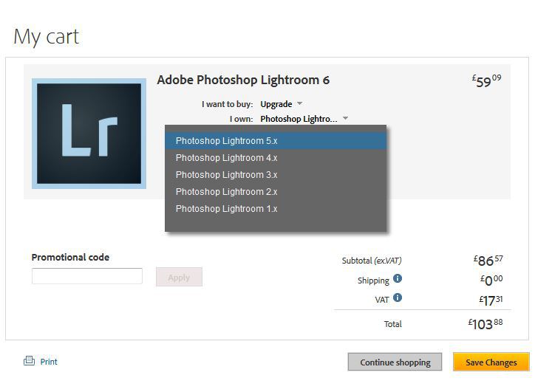The image size is (535, 392).
Task: Click the Continue shopping button
Action: (x=395, y=362)
